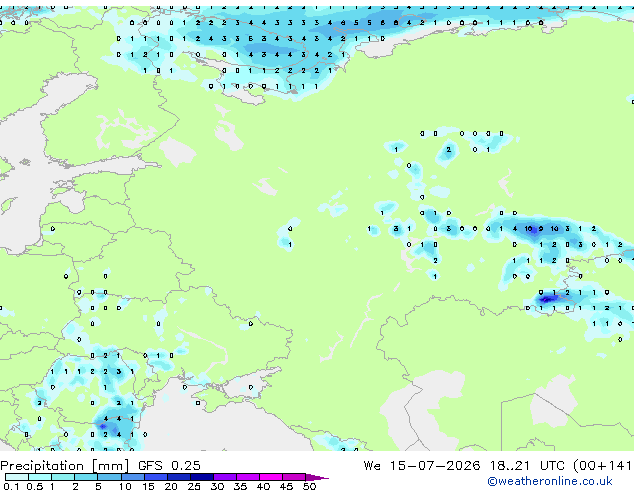The image size is (634, 490).
Task: Choose the 20–25 mm dark blue swatch
Action: click(x=179, y=477)
